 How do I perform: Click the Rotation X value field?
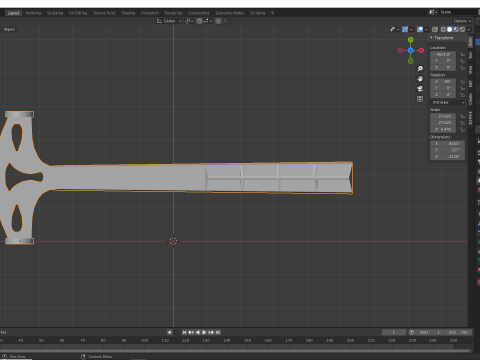click(x=443, y=81)
